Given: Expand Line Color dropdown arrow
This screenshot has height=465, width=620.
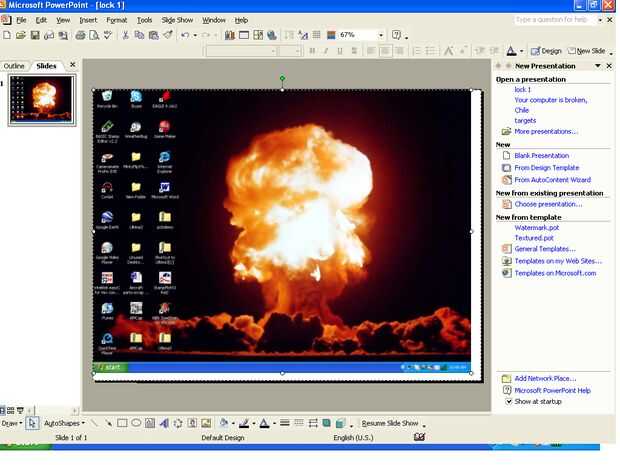Looking at the screenshot, I should pos(253,424).
